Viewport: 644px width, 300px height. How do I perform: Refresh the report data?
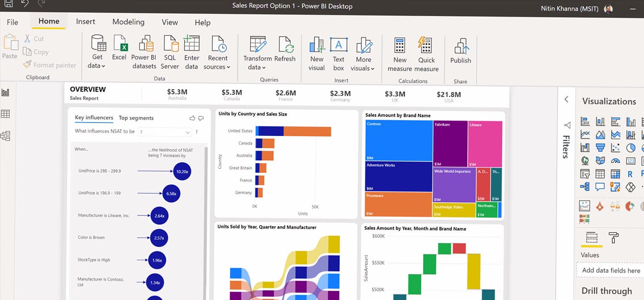pos(285,49)
